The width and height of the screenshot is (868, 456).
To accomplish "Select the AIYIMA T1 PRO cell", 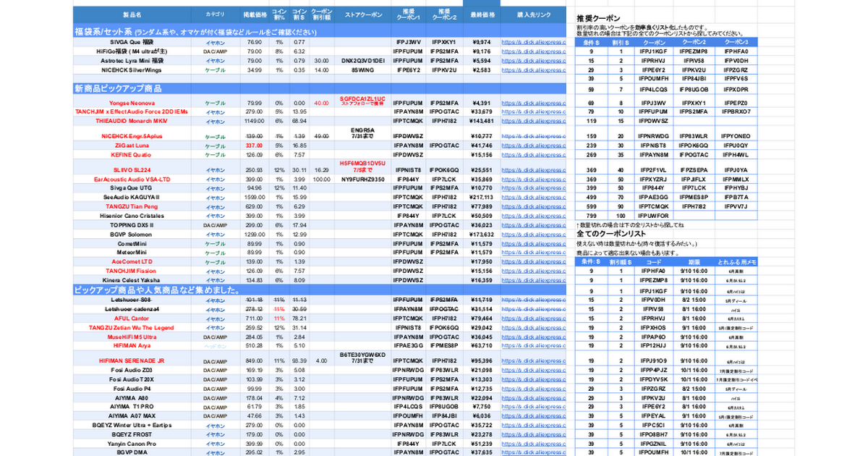I will tap(132, 407).
